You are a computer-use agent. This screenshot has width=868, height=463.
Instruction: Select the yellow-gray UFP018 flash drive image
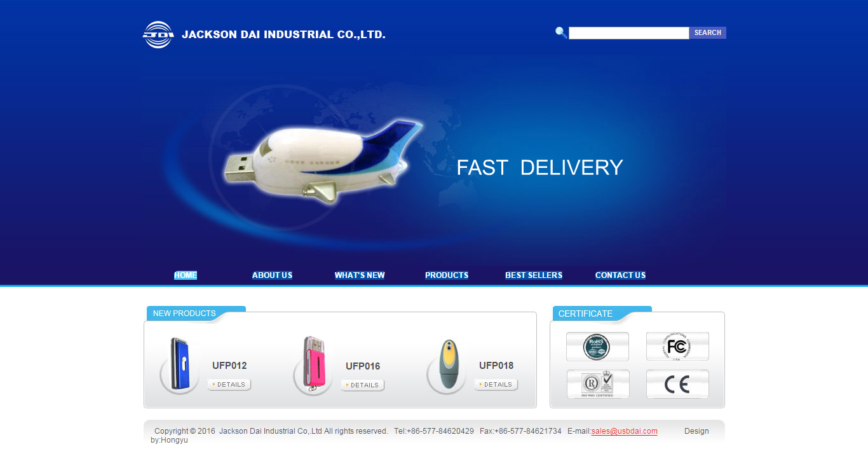[x=447, y=367]
